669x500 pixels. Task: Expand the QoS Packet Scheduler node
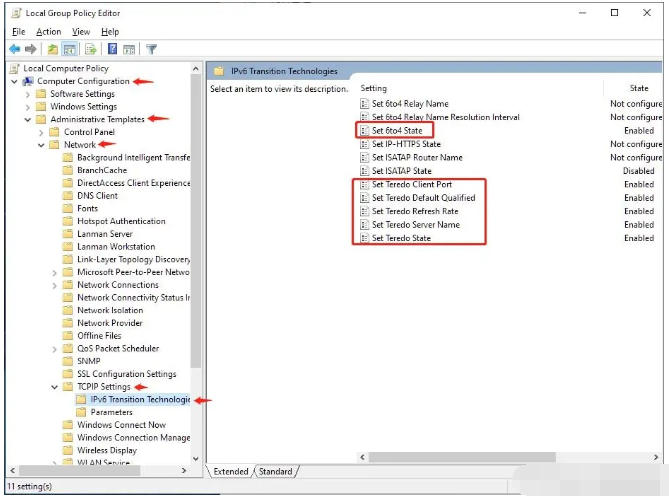54,349
